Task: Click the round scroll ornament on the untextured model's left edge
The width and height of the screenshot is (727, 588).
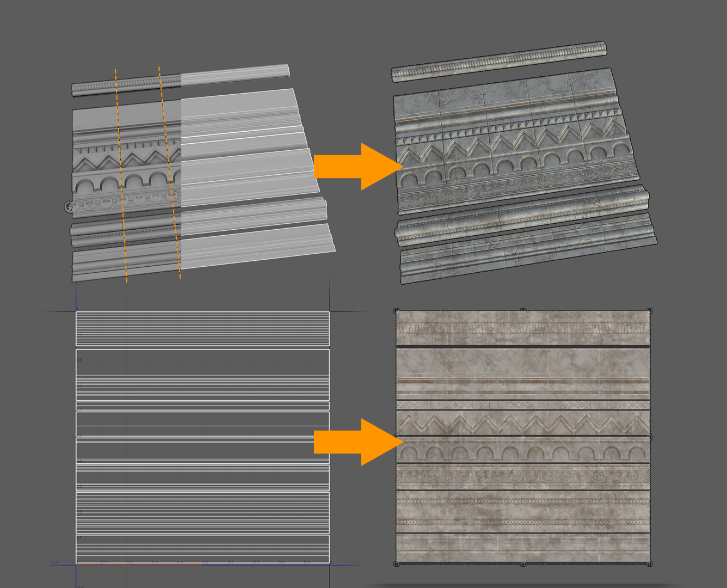Action: [x=69, y=206]
